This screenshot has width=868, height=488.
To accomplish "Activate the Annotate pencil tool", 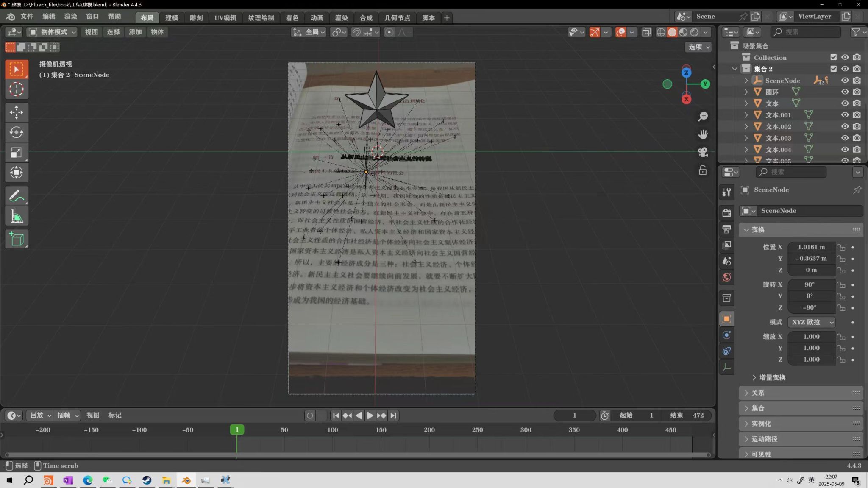I will pyautogui.click(x=17, y=196).
